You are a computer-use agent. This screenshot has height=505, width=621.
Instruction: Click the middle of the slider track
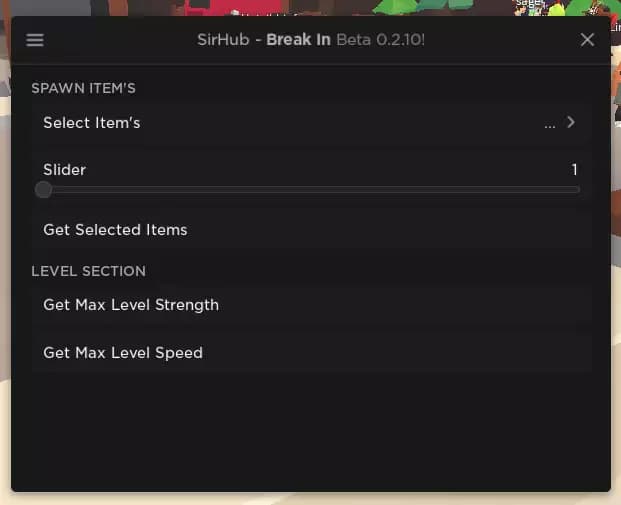(x=312, y=190)
